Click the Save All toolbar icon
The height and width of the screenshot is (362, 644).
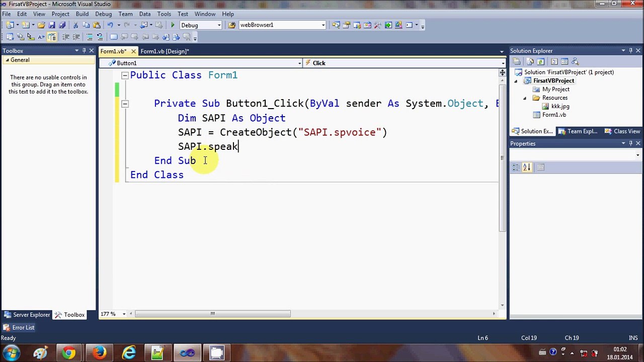(62, 25)
